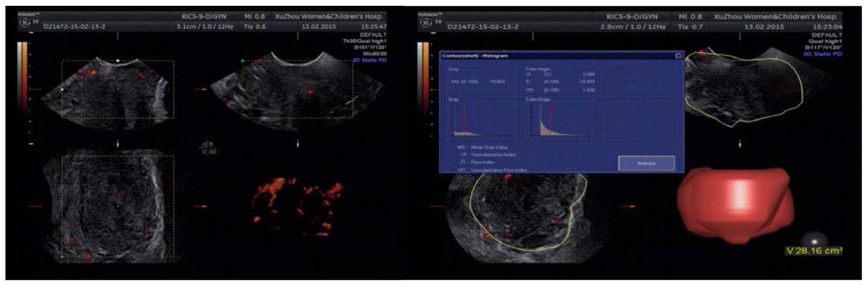Click the GE logo in right panel header
Viewport: 868px width, 286px height.
click(426, 23)
